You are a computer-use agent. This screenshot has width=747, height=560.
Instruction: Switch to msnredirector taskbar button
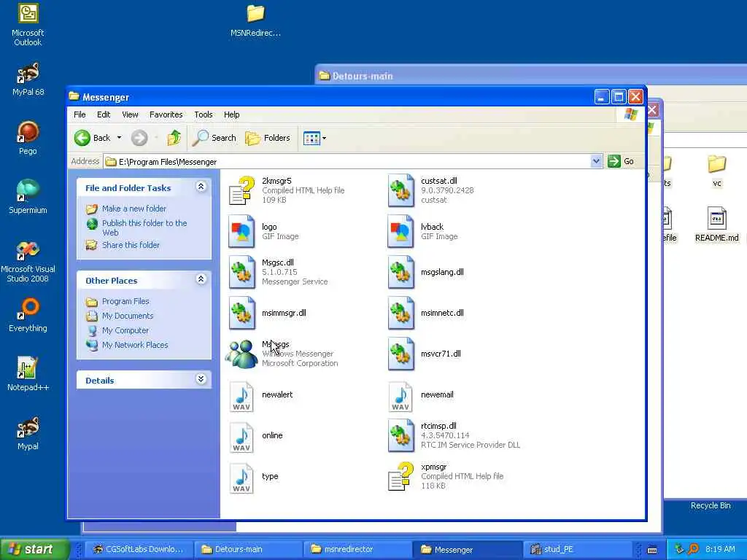point(358,550)
